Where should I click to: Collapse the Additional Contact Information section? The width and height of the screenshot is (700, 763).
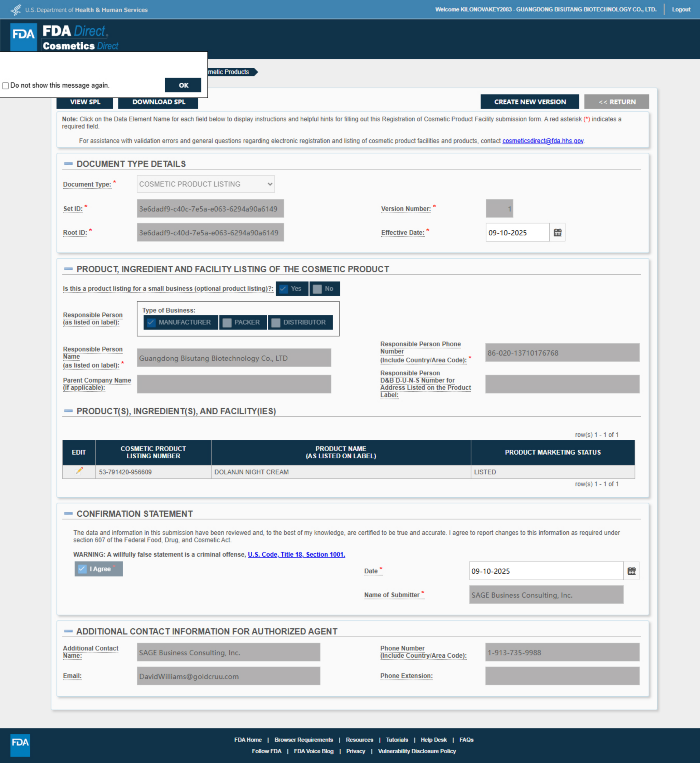[68, 631]
